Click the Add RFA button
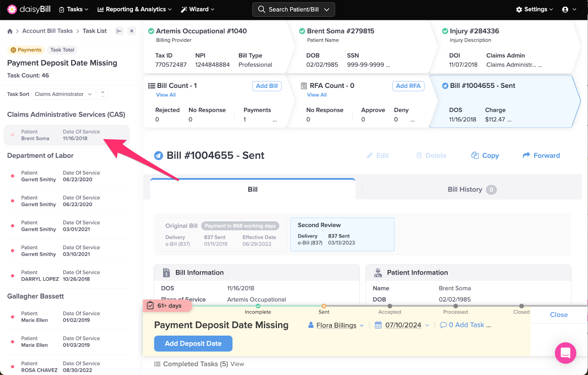Viewport: 588px width, 375px height. click(408, 86)
